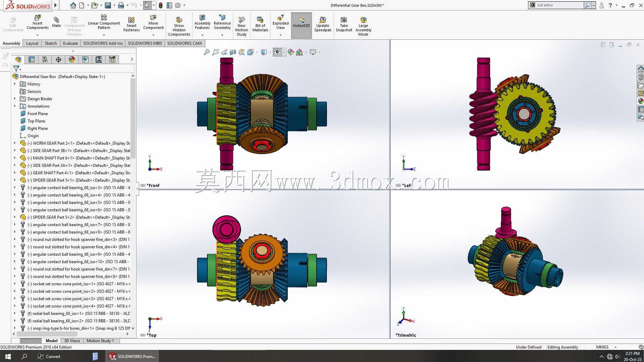644x362 pixels.
Task: Click the Windows Start button
Action: click(8, 356)
